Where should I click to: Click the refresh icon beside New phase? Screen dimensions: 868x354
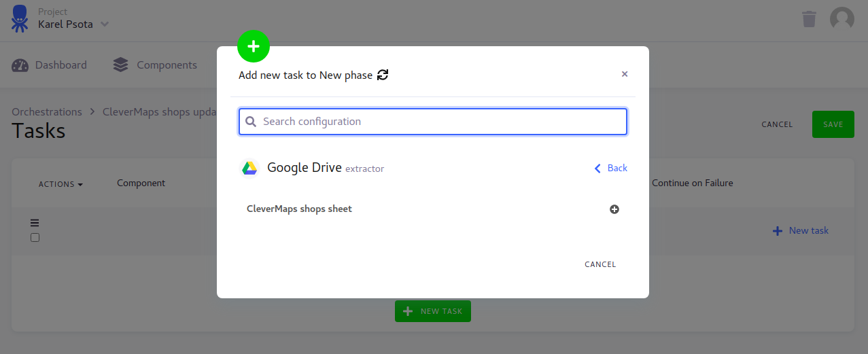pos(383,75)
